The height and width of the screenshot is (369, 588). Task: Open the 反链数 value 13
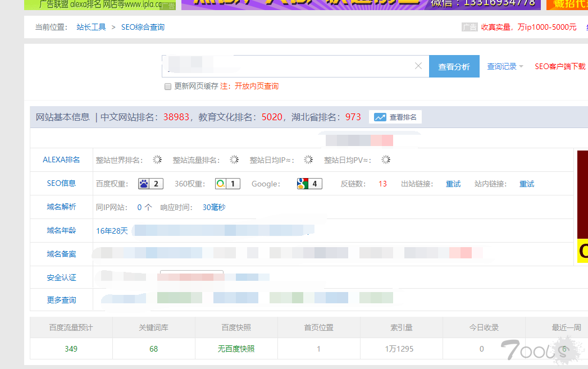tap(382, 184)
